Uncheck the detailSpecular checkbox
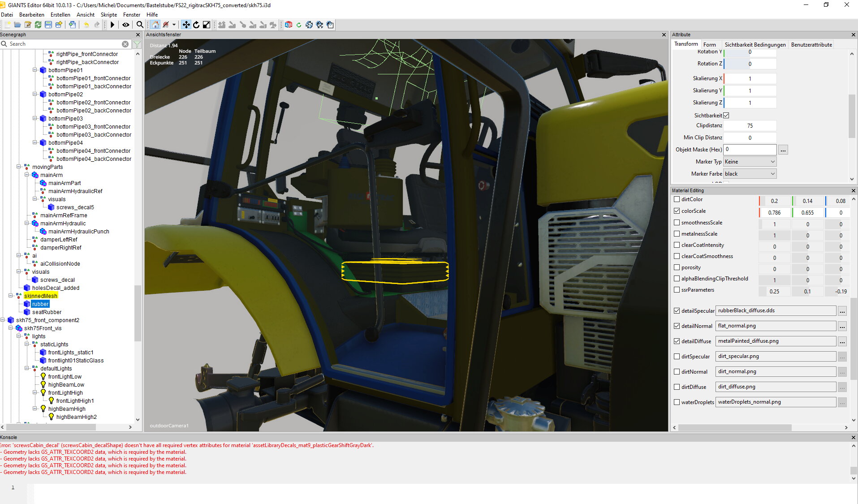 (677, 310)
